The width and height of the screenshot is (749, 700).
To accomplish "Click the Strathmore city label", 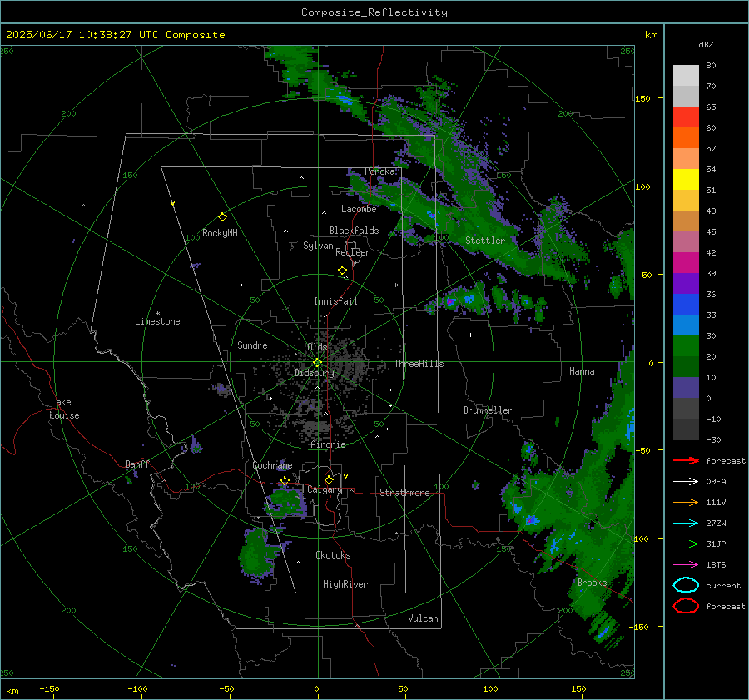I will point(404,493).
